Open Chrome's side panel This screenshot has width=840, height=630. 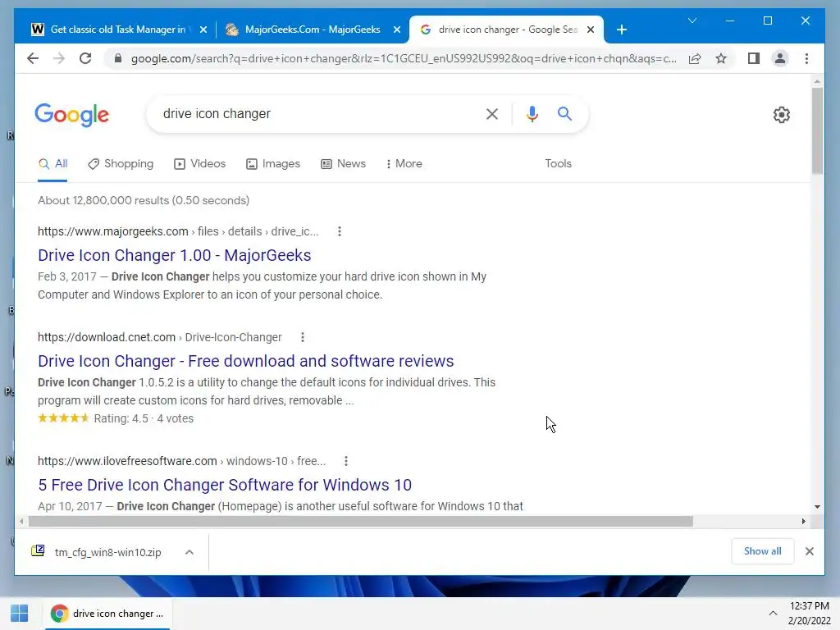click(x=754, y=58)
